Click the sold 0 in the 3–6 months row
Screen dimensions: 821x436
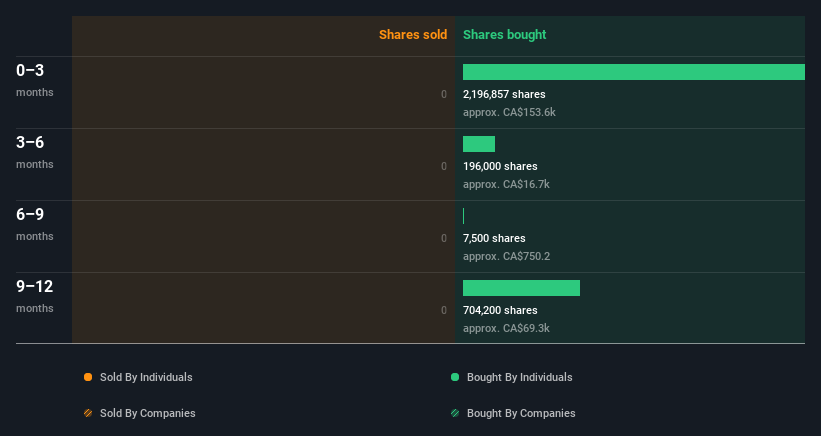[x=444, y=166]
